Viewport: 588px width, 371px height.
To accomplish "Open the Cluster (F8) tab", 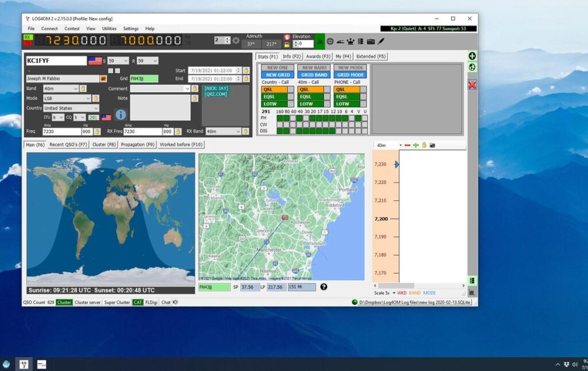I will (104, 144).
